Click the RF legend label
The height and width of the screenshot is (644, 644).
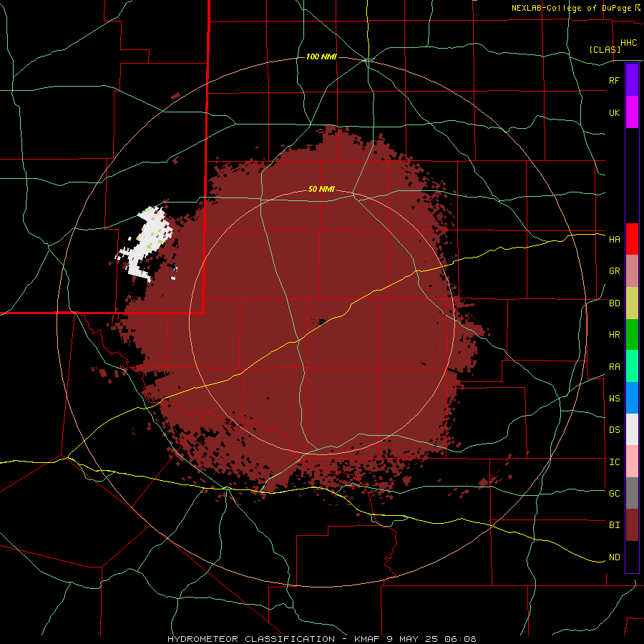pos(614,80)
